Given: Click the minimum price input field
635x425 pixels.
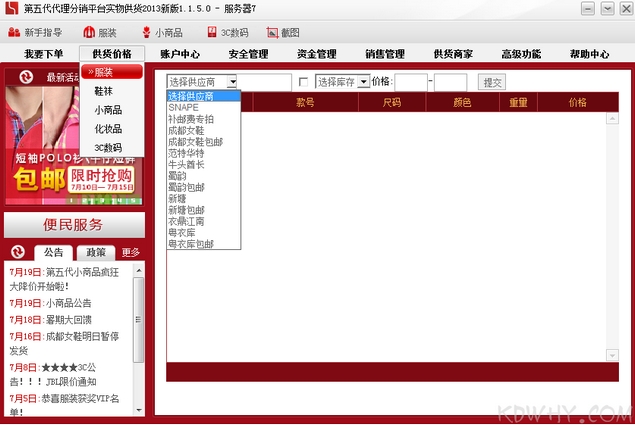Looking at the screenshot, I should 410,82.
